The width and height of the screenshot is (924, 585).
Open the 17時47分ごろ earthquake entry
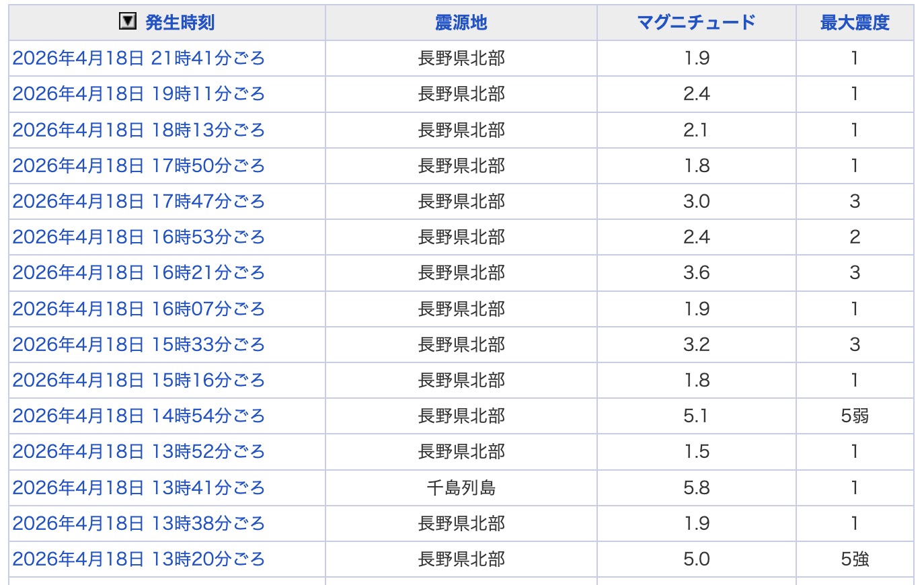pos(139,201)
